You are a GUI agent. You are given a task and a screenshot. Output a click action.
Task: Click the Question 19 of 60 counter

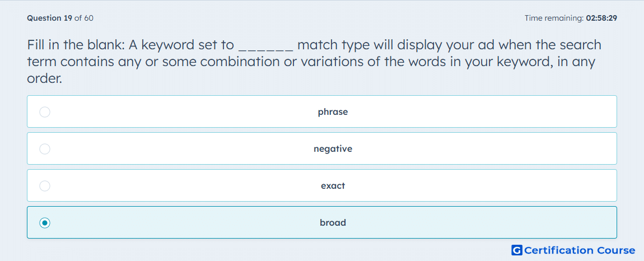[x=60, y=18]
